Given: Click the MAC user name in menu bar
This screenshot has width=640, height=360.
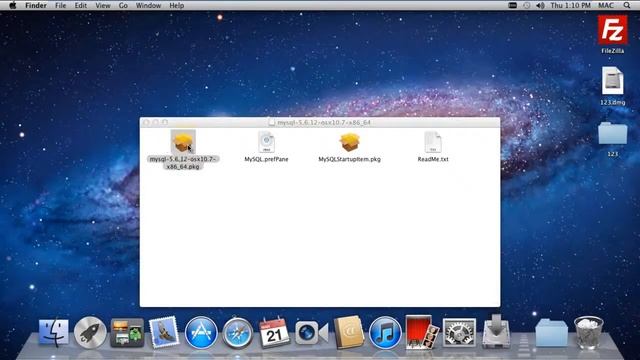Looking at the screenshot, I should [x=606, y=5].
